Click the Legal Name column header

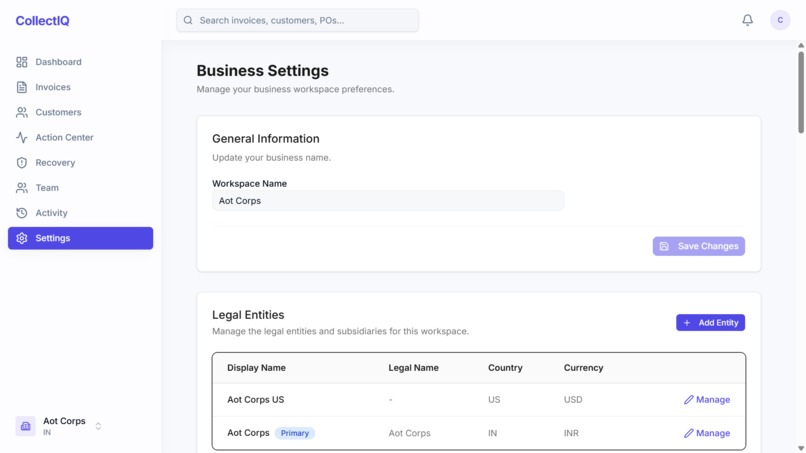point(413,368)
